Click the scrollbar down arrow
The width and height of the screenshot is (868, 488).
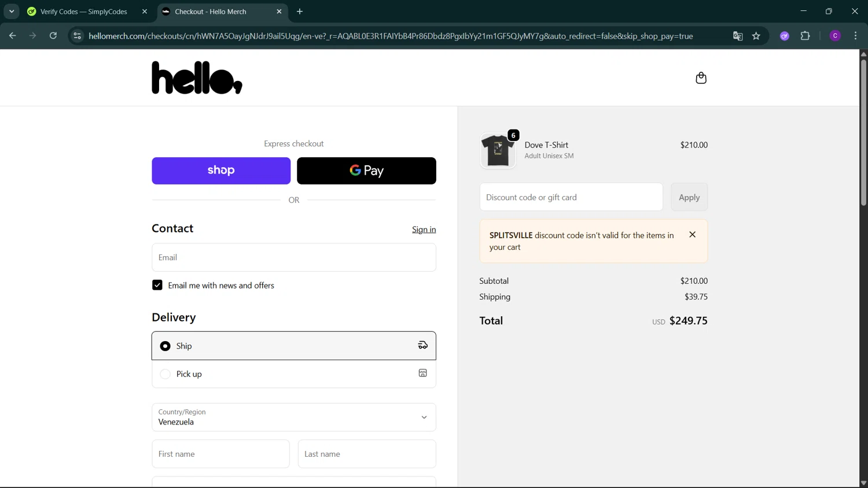(x=863, y=483)
